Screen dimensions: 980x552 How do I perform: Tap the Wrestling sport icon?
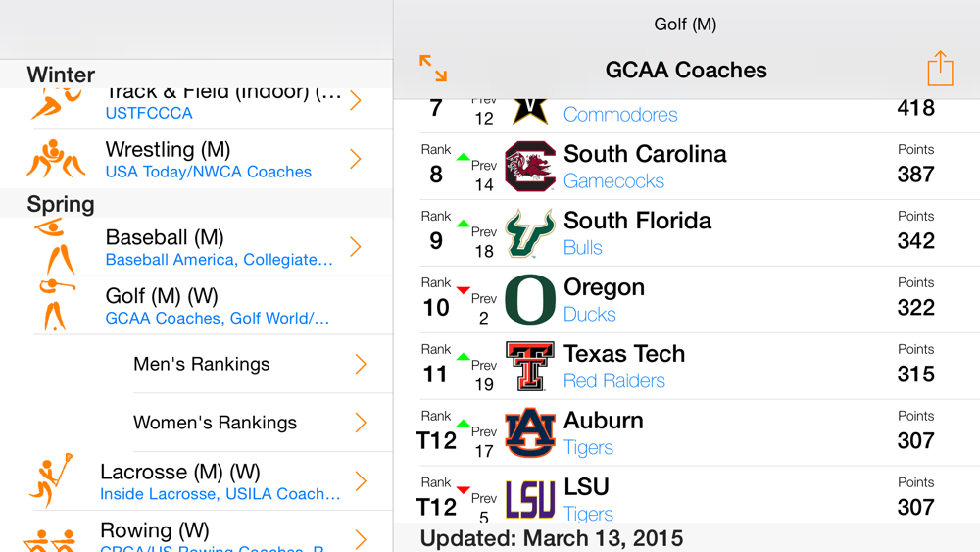tap(56, 159)
